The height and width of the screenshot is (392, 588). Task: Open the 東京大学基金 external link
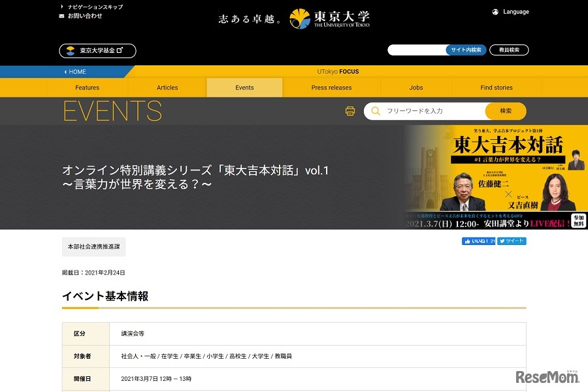tap(97, 50)
